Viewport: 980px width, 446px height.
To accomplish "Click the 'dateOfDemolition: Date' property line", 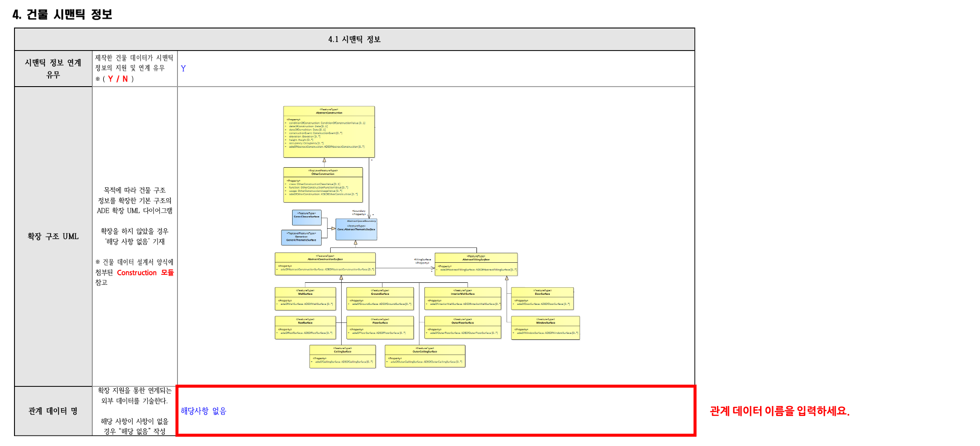I will (307, 130).
